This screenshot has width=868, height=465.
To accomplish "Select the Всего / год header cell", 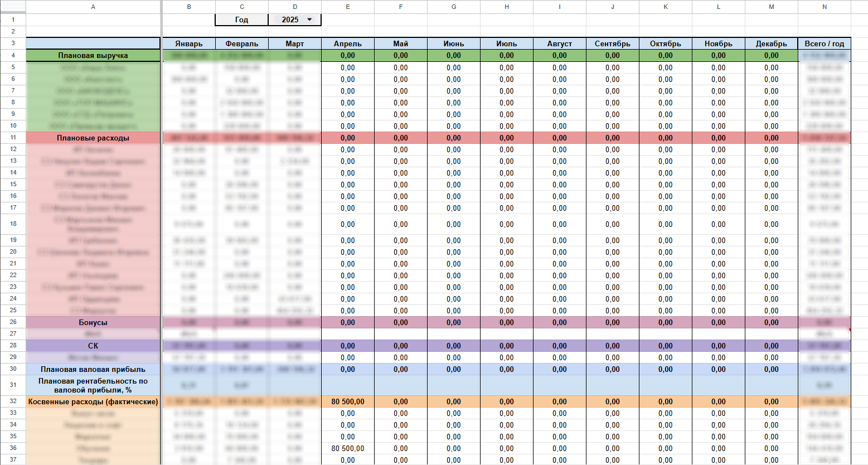I will click(824, 43).
